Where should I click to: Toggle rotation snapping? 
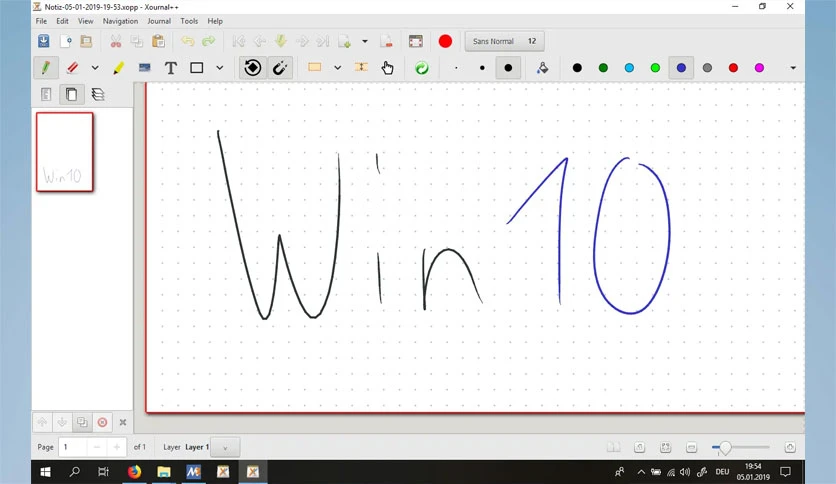(x=253, y=68)
